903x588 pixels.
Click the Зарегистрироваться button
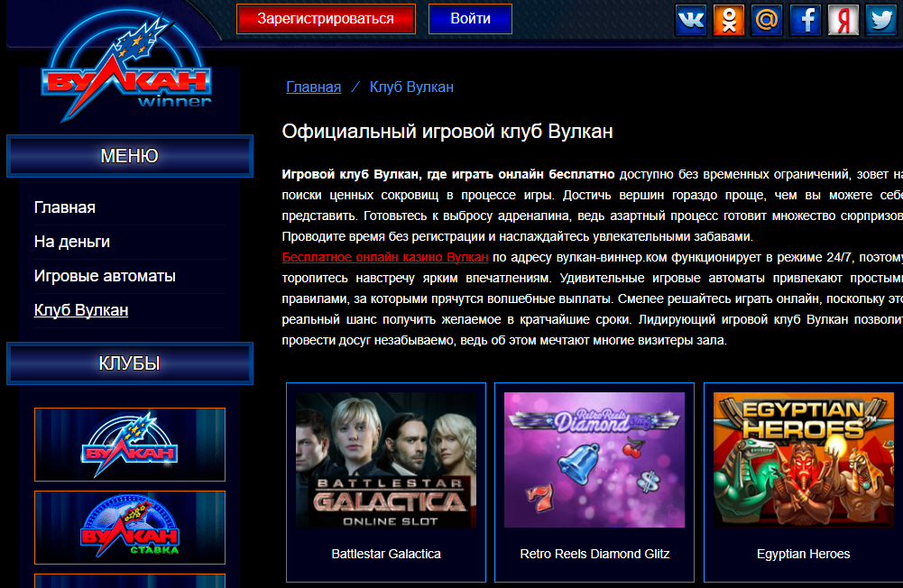click(326, 19)
